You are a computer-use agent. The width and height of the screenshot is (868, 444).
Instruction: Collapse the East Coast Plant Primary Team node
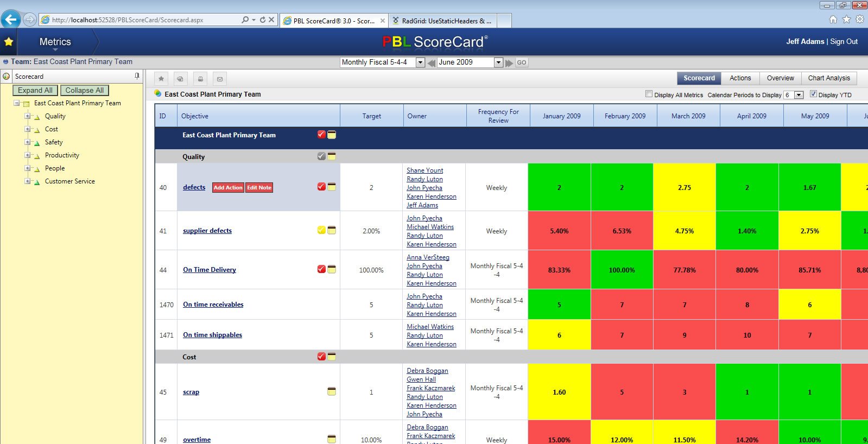click(17, 103)
